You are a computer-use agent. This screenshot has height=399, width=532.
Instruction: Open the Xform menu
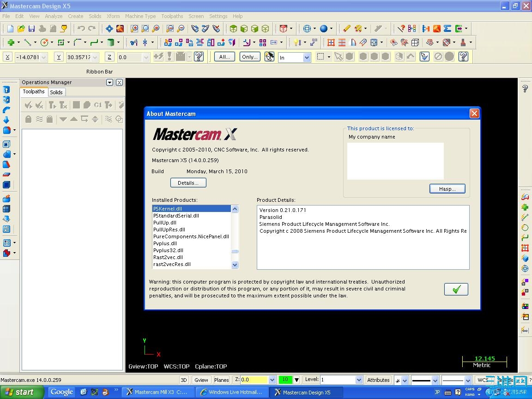coord(113,16)
